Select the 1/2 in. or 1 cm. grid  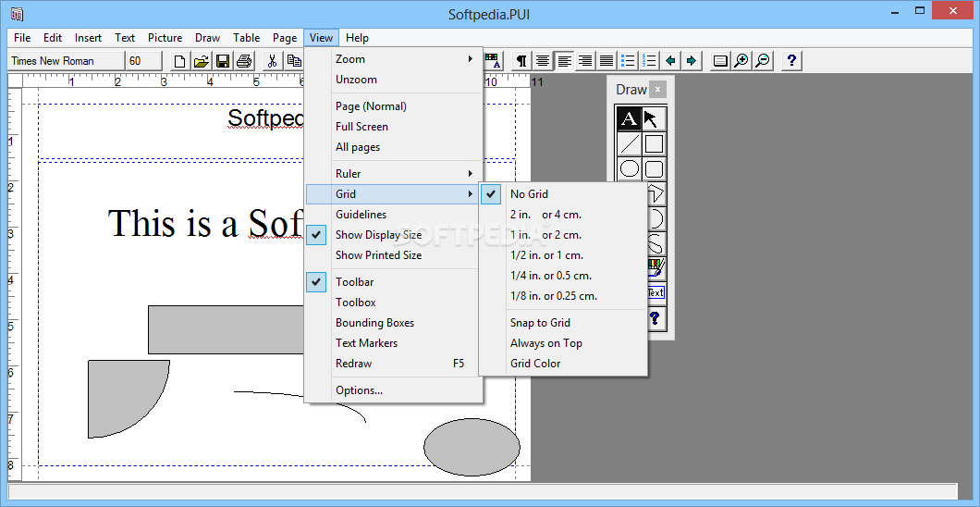click(563, 255)
